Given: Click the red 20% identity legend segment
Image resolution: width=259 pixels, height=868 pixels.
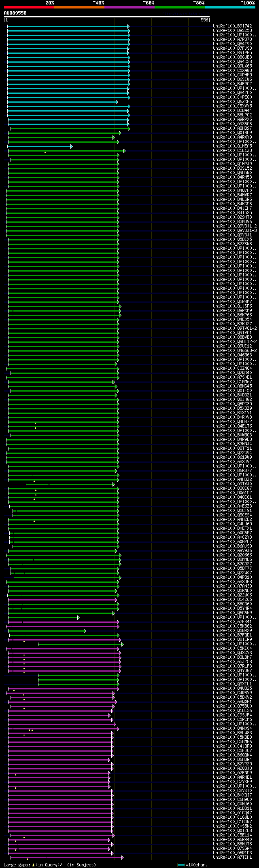Looking at the screenshot, I should pyautogui.click(x=29, y=7).
